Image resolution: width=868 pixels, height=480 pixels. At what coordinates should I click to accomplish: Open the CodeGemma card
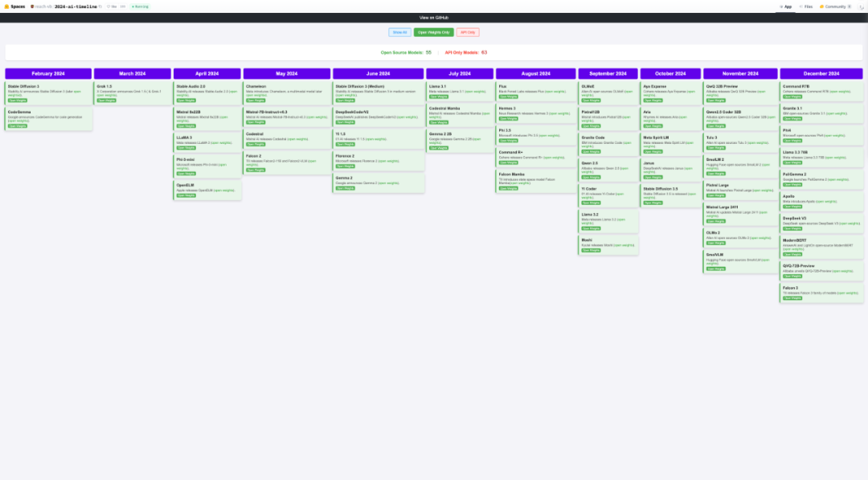[x=48, y=119]
